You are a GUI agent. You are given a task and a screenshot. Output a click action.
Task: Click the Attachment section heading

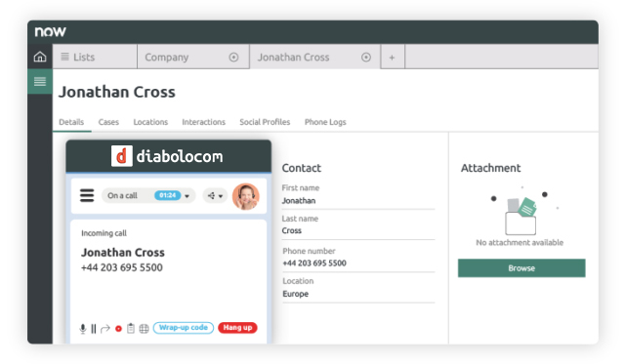tap(490, 168)
